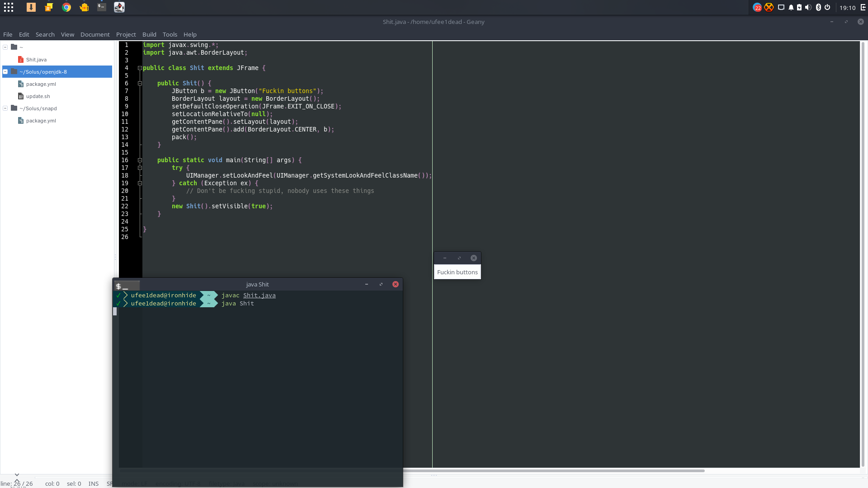Select the ~/Solus/snapd folder row

(x=57, y=108)
